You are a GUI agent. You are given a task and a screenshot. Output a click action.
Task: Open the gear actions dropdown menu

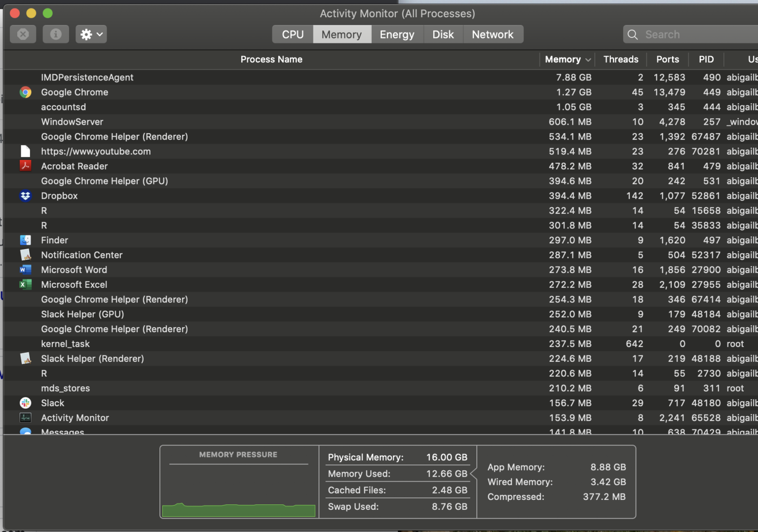[91, 34]
